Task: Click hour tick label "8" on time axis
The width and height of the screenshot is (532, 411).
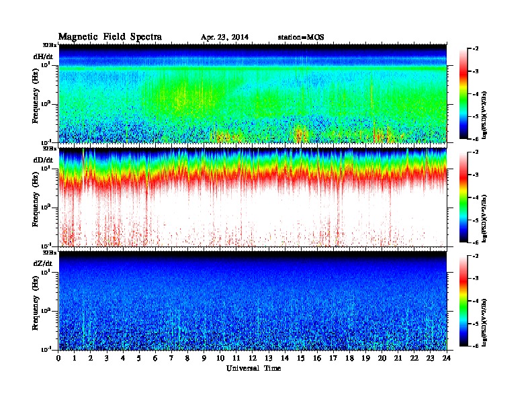Action: 188,359
